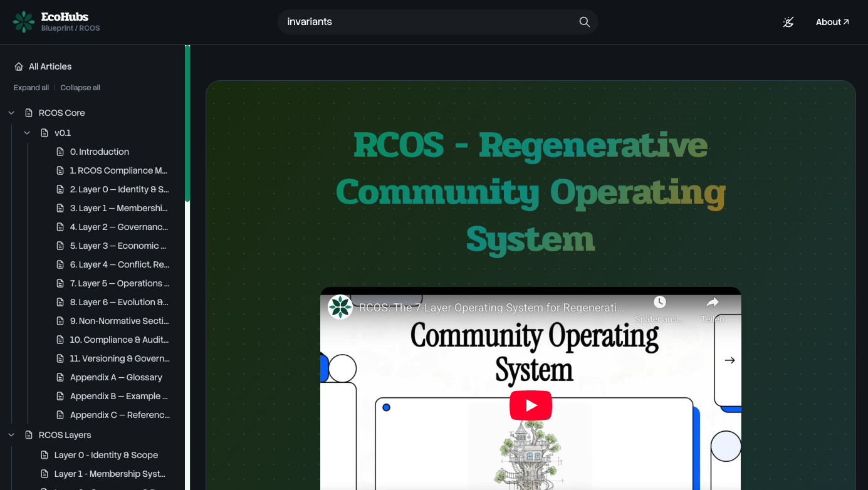
Task: Click Collapse all
Action: (x=80, y=88)
